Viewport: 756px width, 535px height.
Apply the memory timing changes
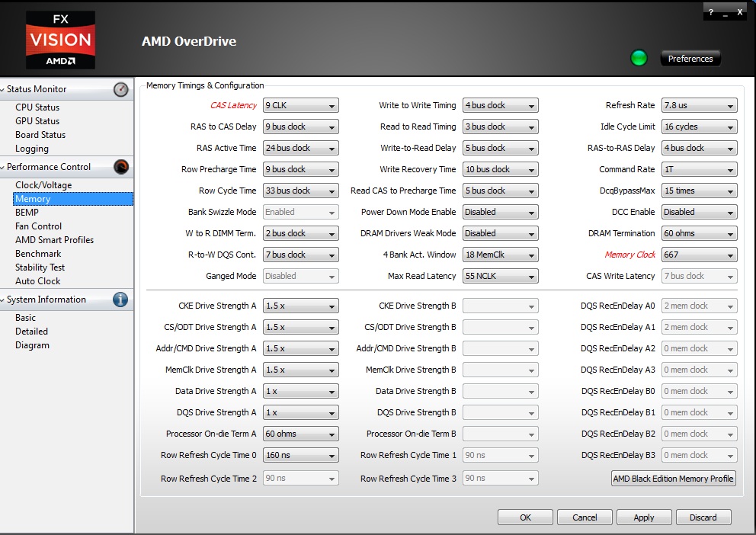point(644,517)
